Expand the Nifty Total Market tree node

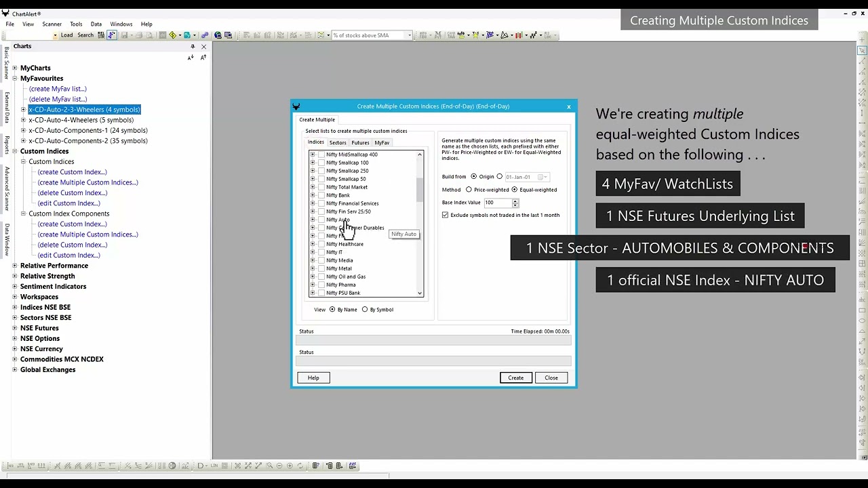tap(313, 187)
